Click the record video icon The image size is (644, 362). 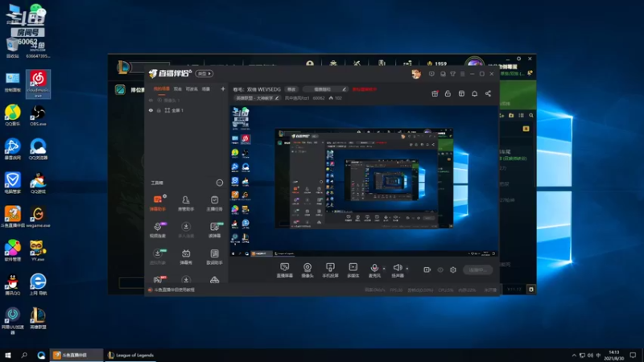427,269
